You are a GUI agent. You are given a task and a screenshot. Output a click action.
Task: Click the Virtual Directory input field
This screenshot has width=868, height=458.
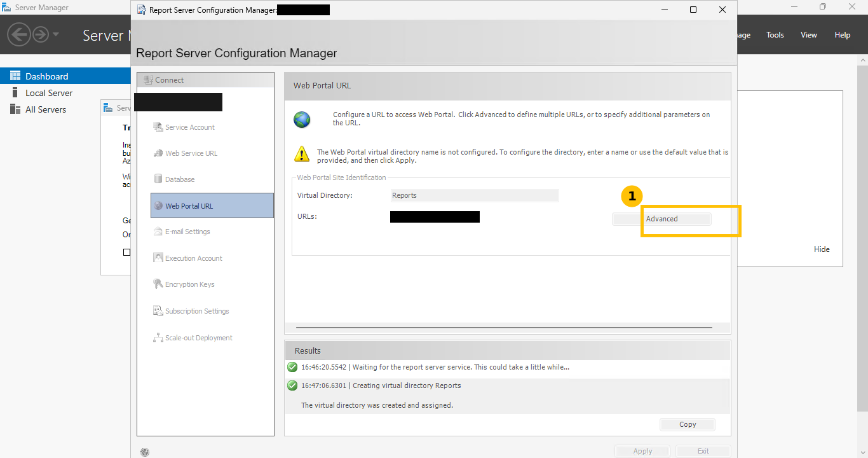(475, 195)
